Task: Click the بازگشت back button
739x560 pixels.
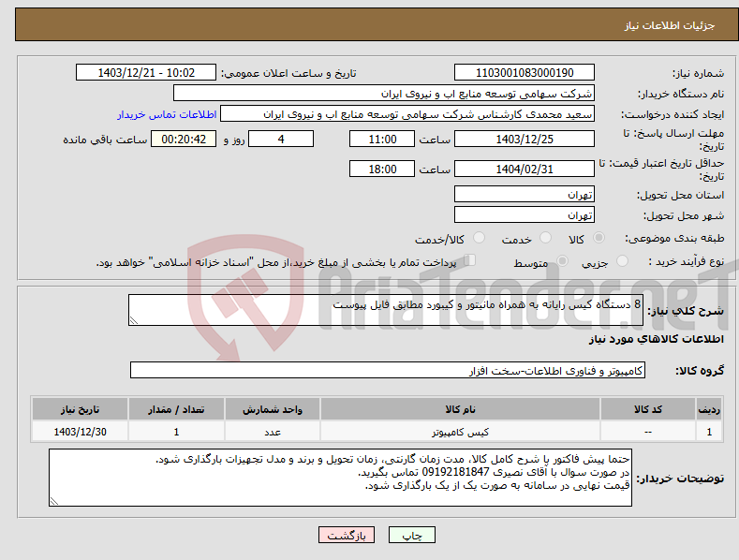Action: 347,535
